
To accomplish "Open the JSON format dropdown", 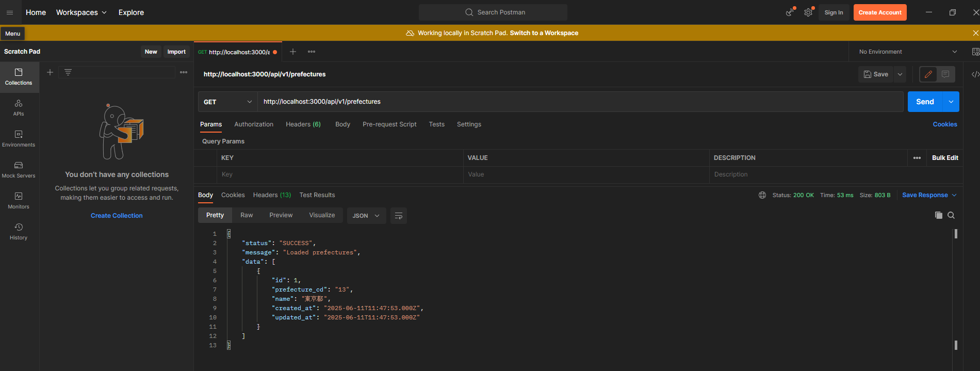I will 366,216.
